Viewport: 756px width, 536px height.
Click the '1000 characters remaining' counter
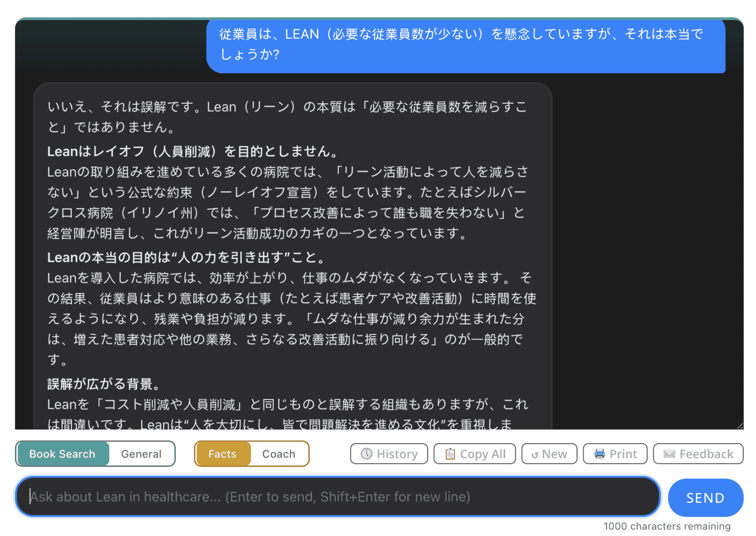pos(667,526)
